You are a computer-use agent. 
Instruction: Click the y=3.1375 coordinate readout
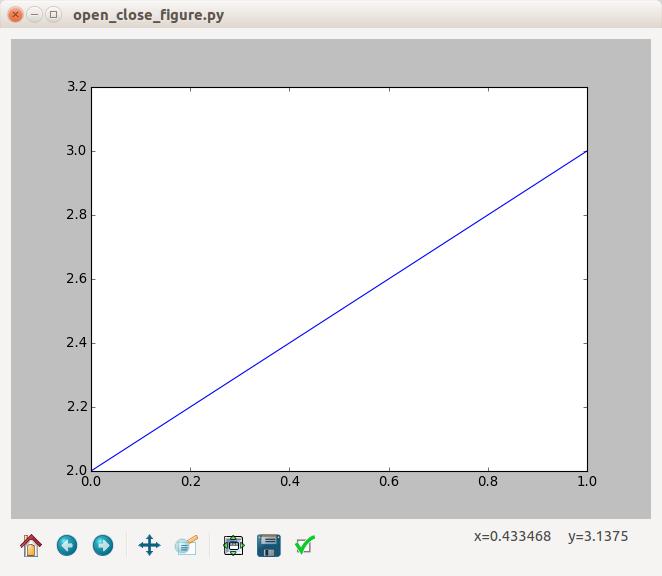[597, 537]
